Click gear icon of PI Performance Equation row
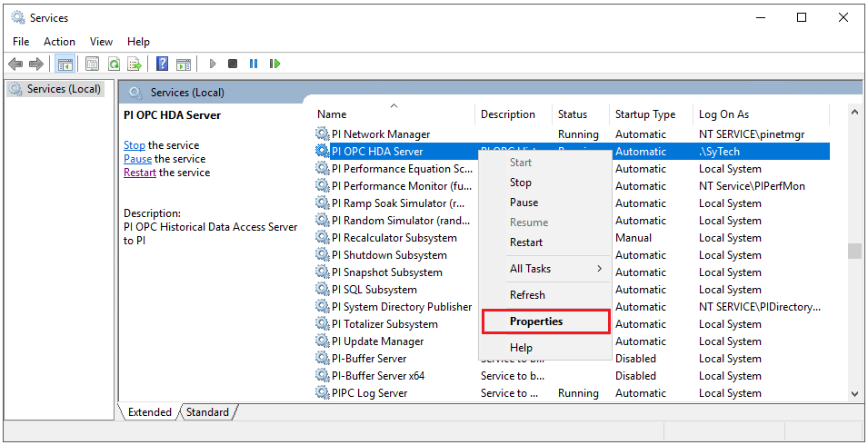The height and width of the screenshot is (445, 868). click(x=322, y=169)
